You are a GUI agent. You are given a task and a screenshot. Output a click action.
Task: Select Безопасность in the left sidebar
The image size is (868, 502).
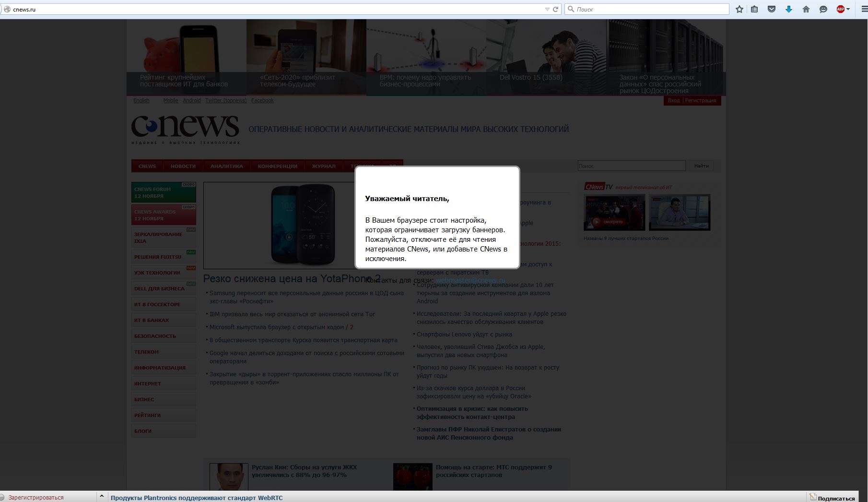(155, 336)
